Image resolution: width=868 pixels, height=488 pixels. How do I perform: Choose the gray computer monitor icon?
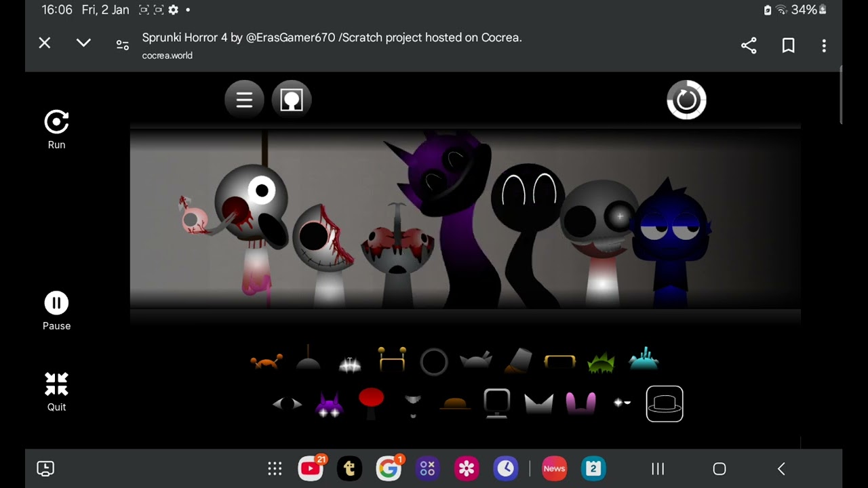coord(496,403)
